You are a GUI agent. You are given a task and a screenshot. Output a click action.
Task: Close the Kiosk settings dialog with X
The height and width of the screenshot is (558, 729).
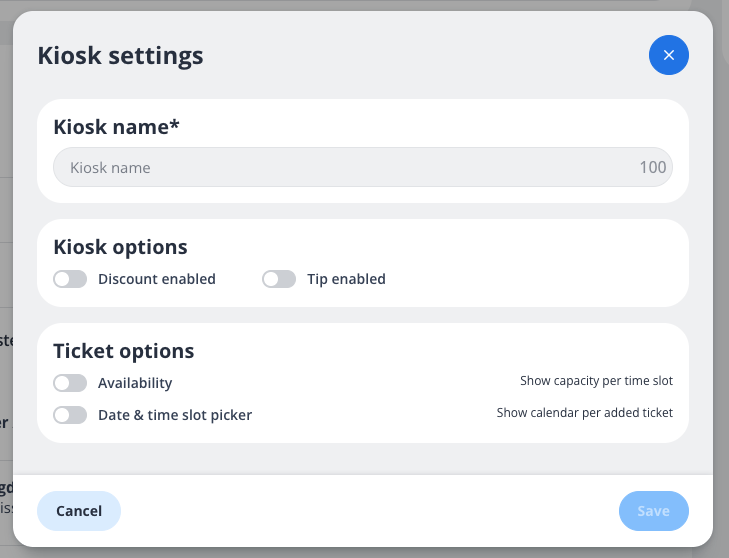pyautogui.click(x=669, y=55)
